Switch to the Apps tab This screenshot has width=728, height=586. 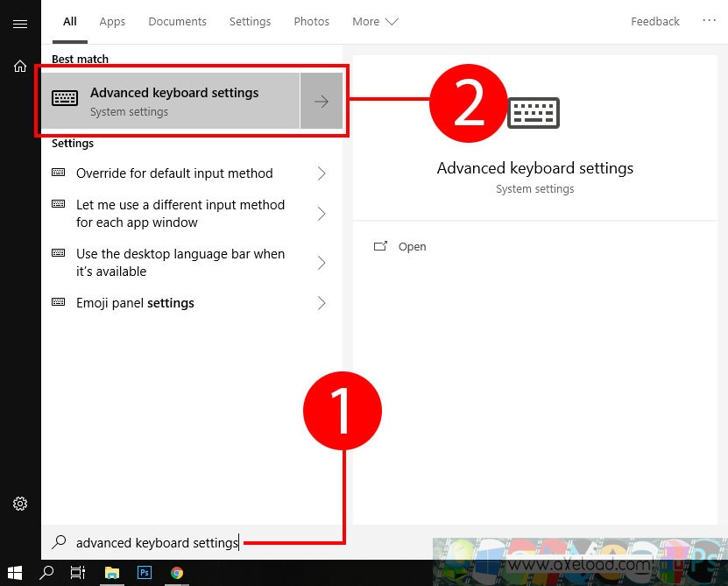pos(112,22)
